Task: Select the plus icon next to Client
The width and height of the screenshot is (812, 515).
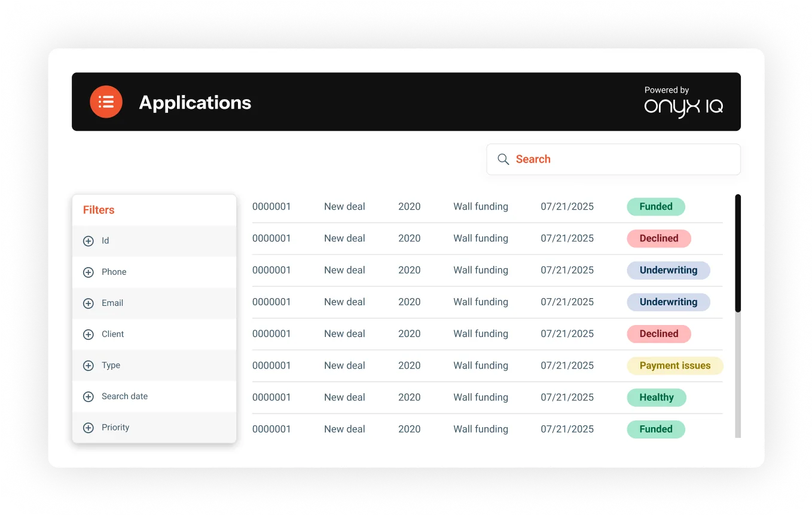Action: [88, 335]
